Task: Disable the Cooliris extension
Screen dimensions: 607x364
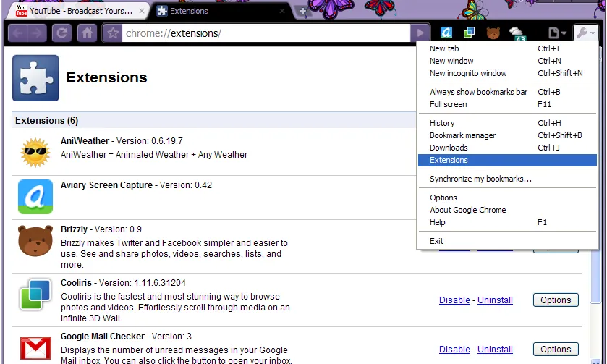Action: (x=454, y=300)
